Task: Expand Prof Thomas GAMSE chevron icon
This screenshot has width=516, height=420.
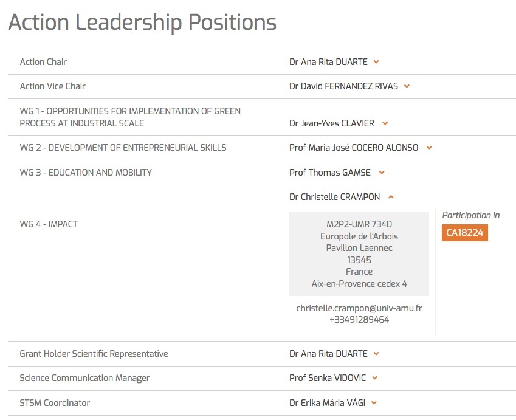Action: coord(382,173)
